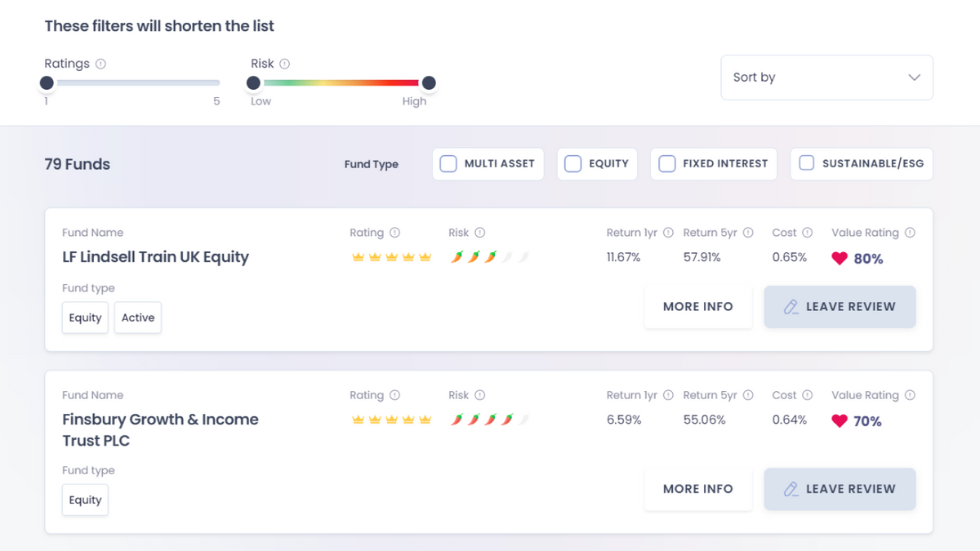Open More Info for Finsbury Growth & Income Trust
The image size is (980, 551).
tap(698, 489)
